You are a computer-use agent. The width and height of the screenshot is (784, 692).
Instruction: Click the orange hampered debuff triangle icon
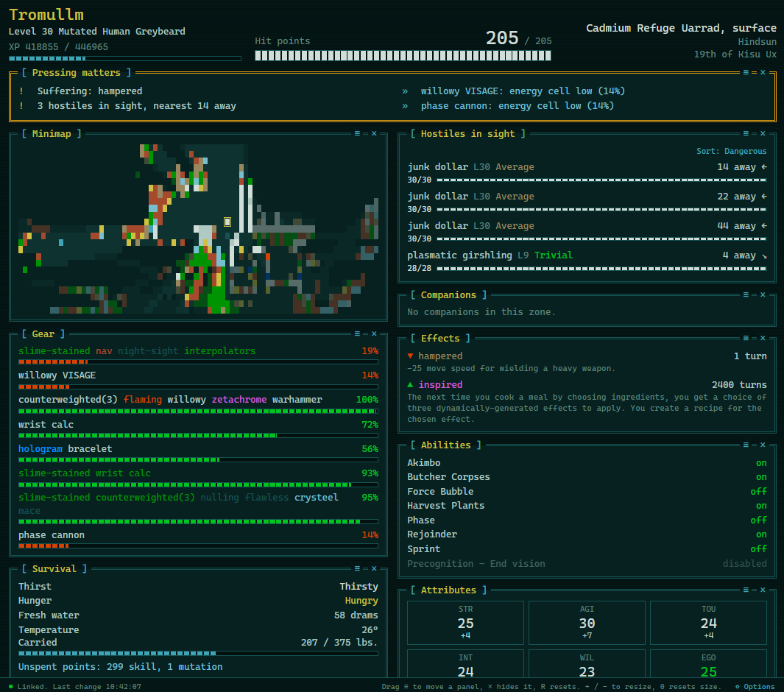(x=411, y=356)
